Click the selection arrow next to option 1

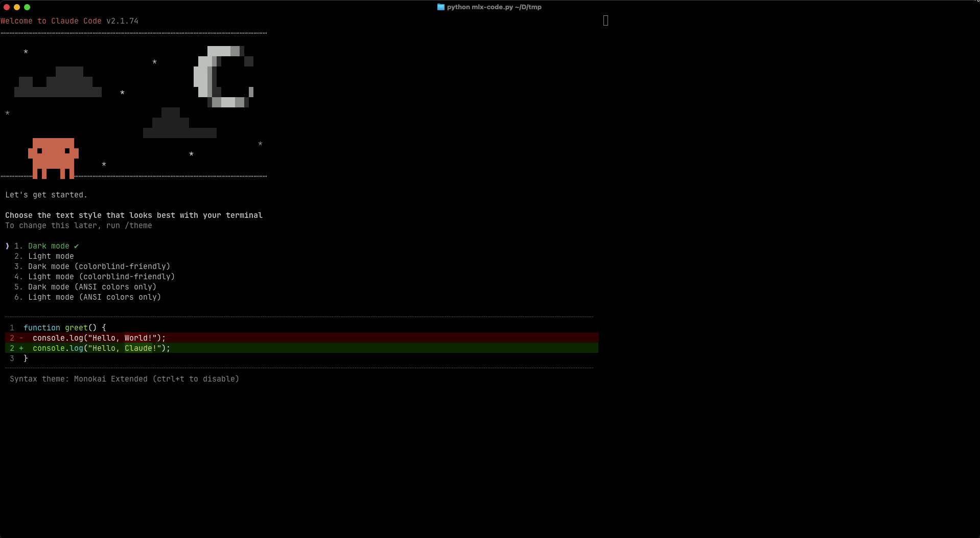(x=7, y=246)
